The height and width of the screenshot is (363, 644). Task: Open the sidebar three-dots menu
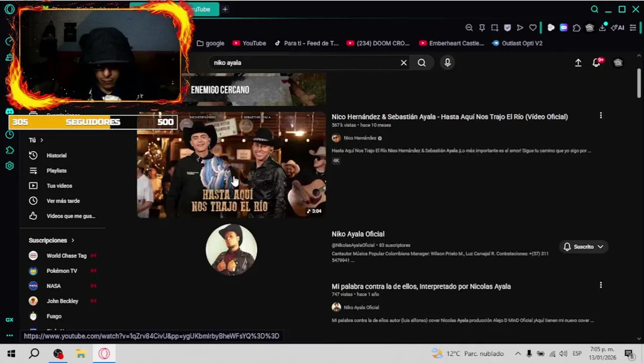10,335
